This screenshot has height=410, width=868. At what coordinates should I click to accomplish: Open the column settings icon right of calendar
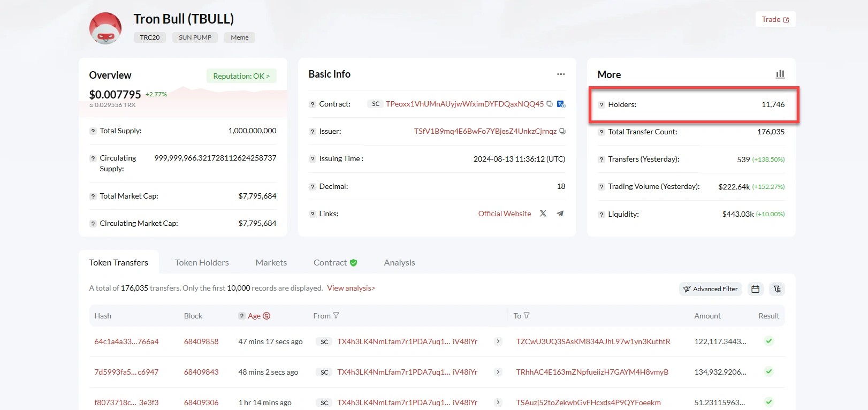pos(777,289)
